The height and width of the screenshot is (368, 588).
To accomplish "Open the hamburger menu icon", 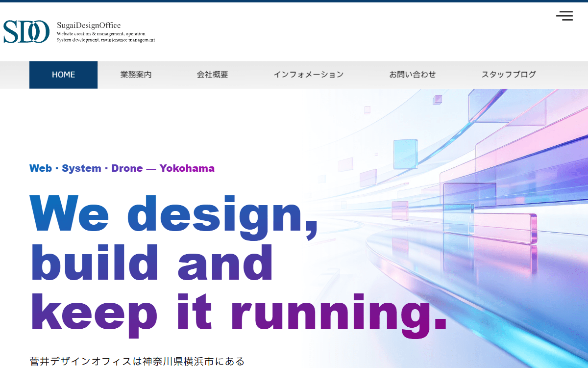I will pos(564,16).
